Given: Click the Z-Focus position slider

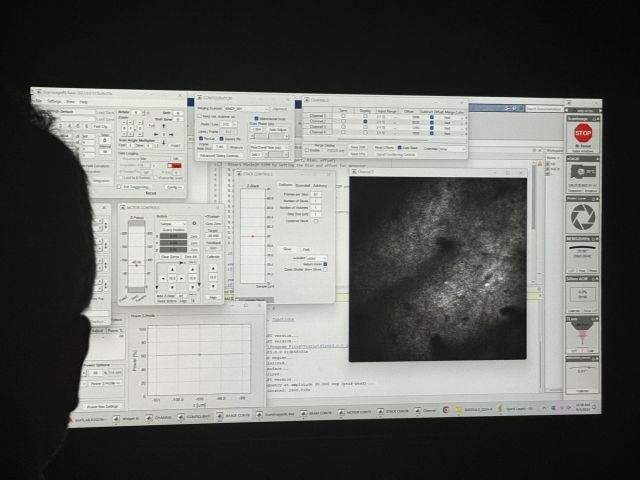Looking at the screenshot, I should [x=137, y=263].
